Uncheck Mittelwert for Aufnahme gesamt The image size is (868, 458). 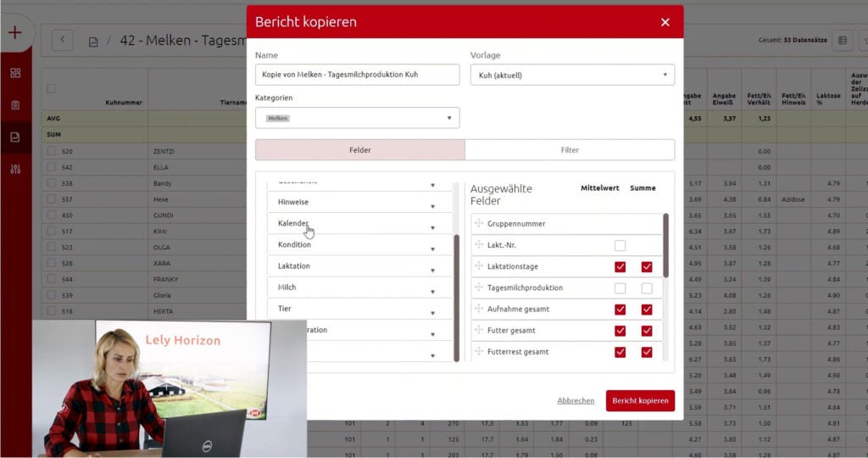pyautogui.click(x=620, y=310)
